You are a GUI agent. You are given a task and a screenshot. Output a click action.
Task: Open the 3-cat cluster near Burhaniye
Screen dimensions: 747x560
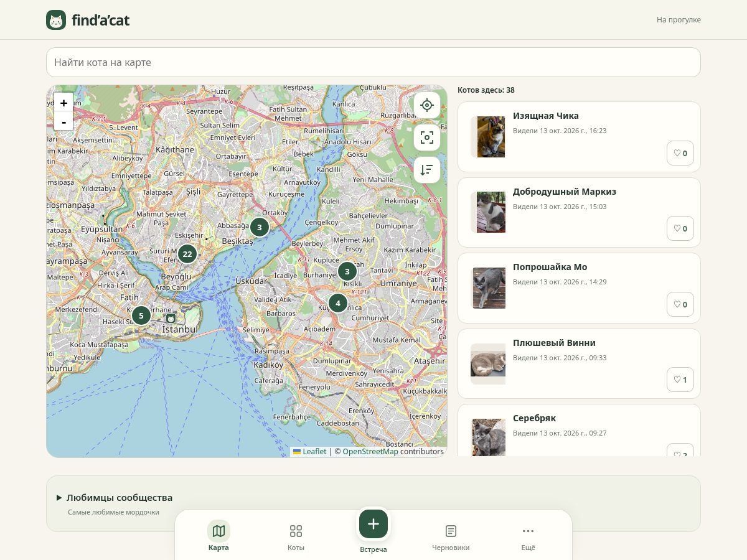347,271
